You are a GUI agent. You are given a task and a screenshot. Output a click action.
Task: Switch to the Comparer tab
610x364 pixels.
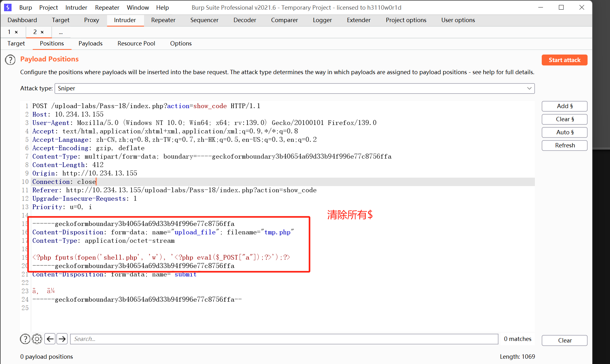[x=284, y=20]
